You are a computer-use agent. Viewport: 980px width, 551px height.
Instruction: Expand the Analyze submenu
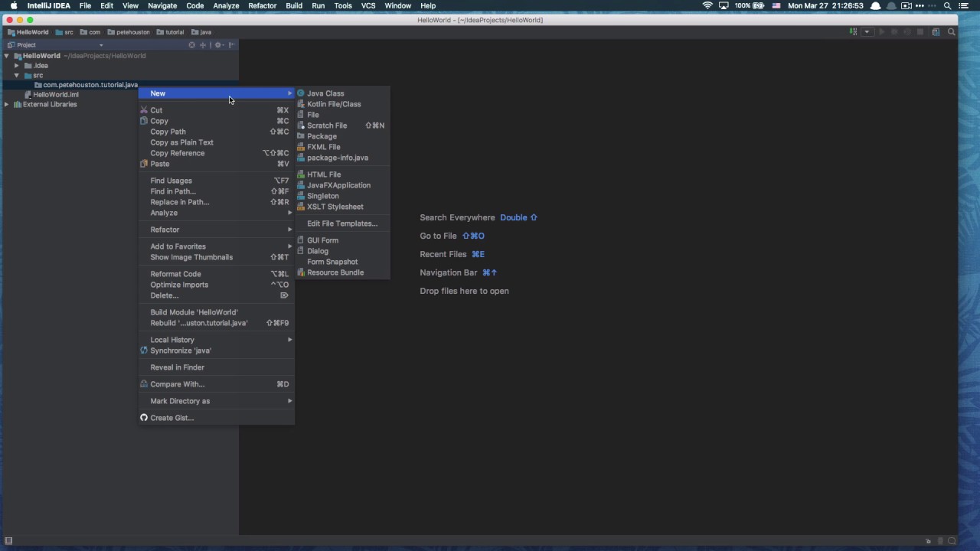217,213
